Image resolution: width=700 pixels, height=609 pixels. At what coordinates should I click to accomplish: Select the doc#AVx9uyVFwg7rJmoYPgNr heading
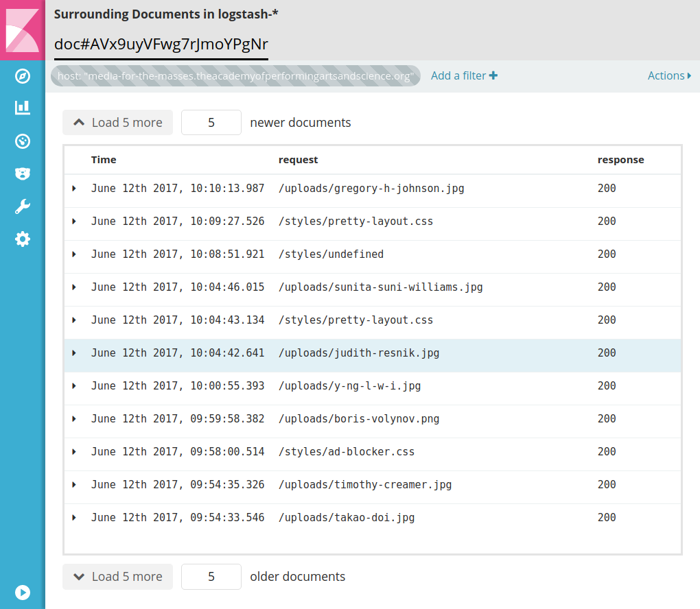click(161, 45)
